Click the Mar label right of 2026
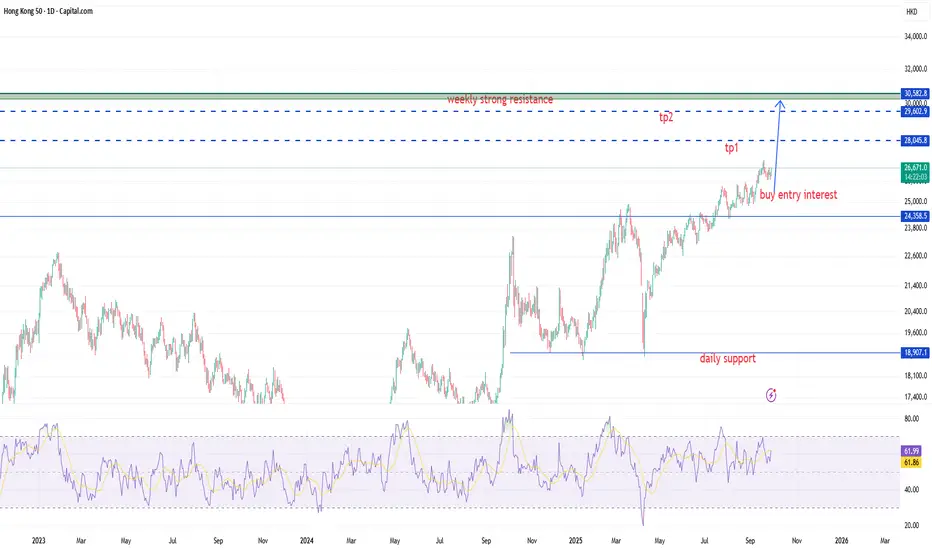 (885, 540)
